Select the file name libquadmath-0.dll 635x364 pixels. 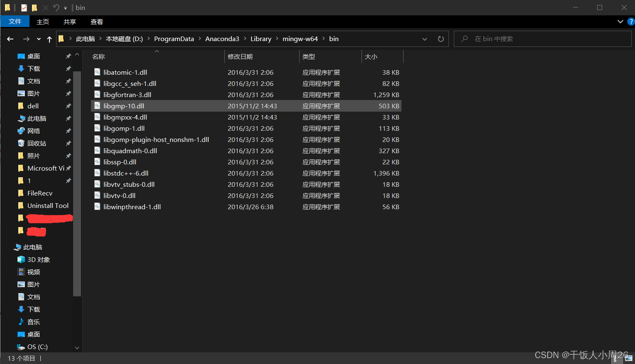[130, 151]
